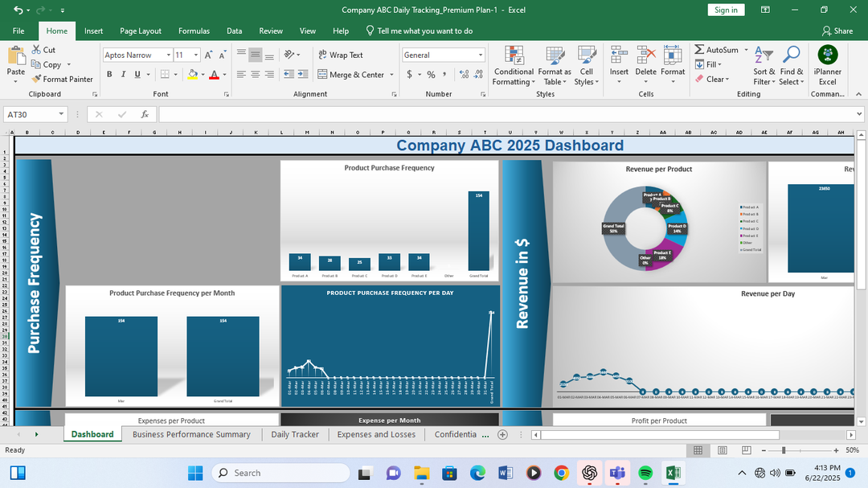Open Cell Styles gallery
The height and width of the screenshot is (488, 868).
586,66
